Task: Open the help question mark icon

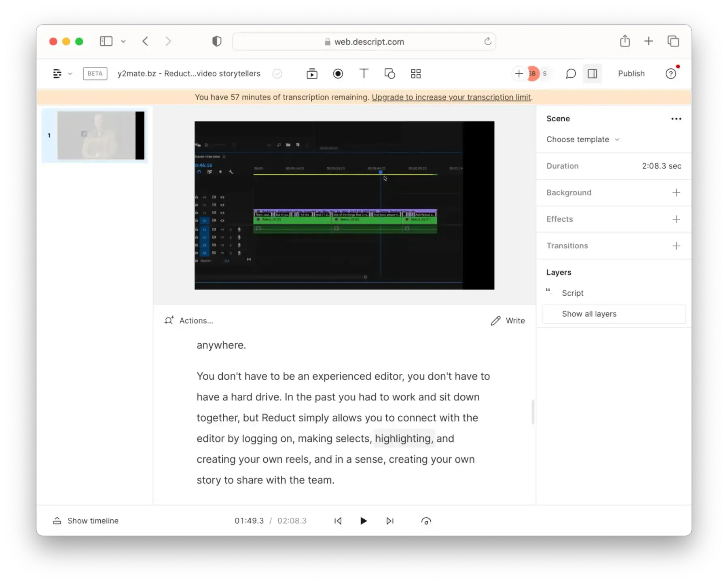Action: 671,74
